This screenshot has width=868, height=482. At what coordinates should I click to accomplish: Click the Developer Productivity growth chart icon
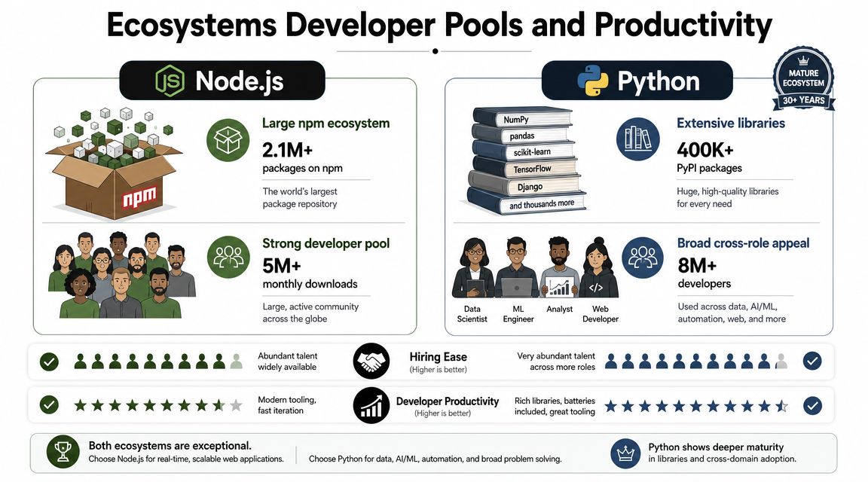coord(371,406)
